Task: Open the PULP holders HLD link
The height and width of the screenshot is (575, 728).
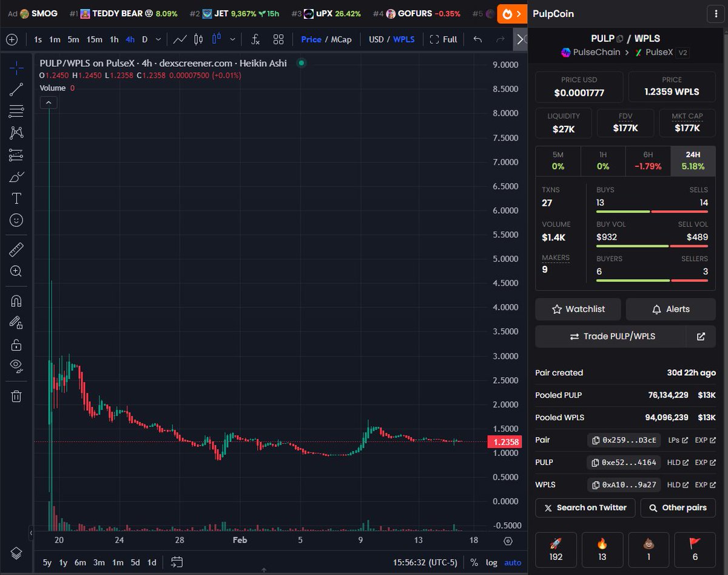Action: tap(678, 463)
